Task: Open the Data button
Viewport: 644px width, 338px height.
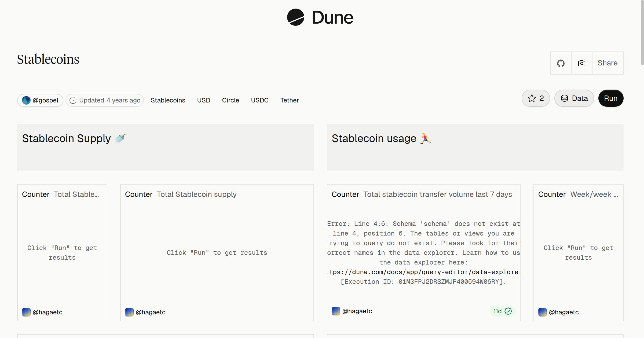Action: (x=574, y=98)
